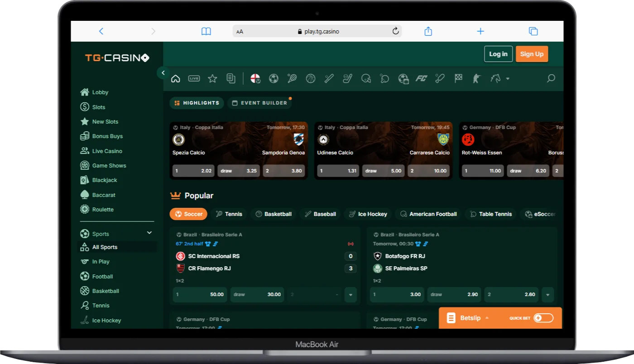Expand more markets for Botafogo vs Palmeiras
The image size is (634, 364).
tap(548, 294)
